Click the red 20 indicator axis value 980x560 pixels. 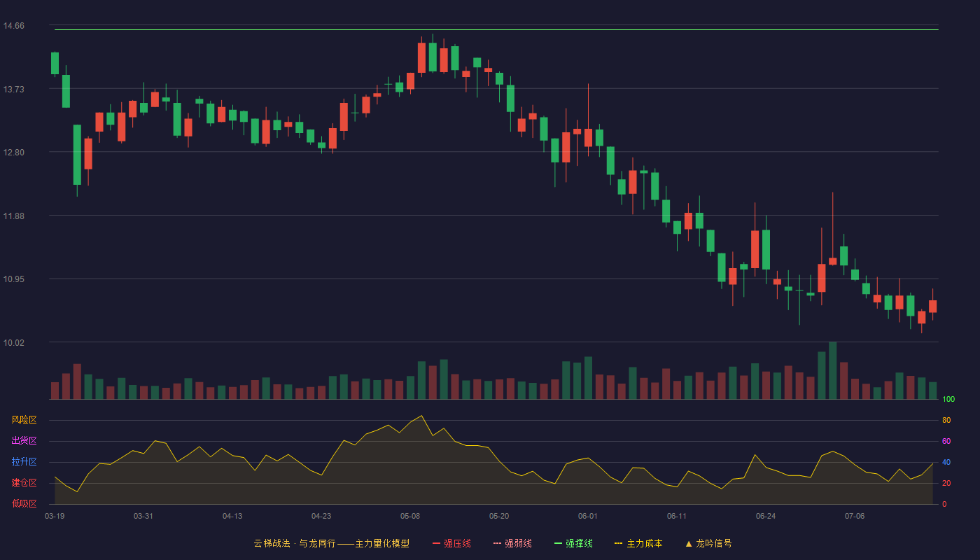pyautogui.click(x=946, y=483)
